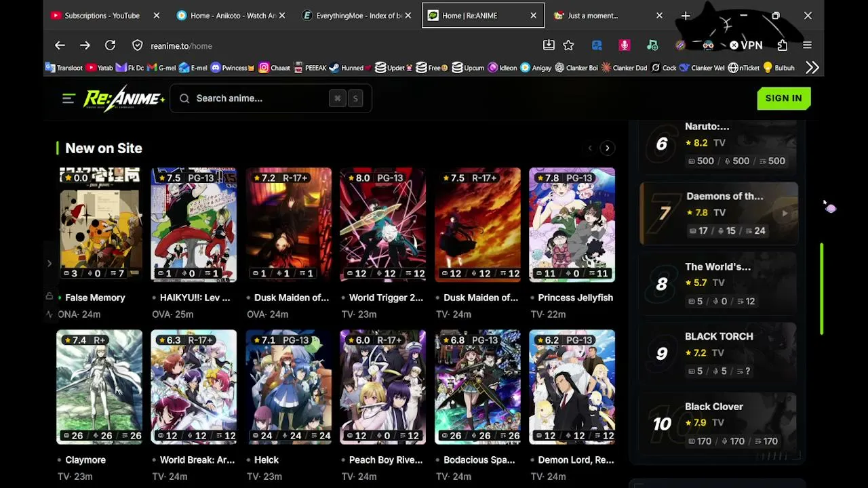
Task: Go forward in browser history
Action: (85, 45)
